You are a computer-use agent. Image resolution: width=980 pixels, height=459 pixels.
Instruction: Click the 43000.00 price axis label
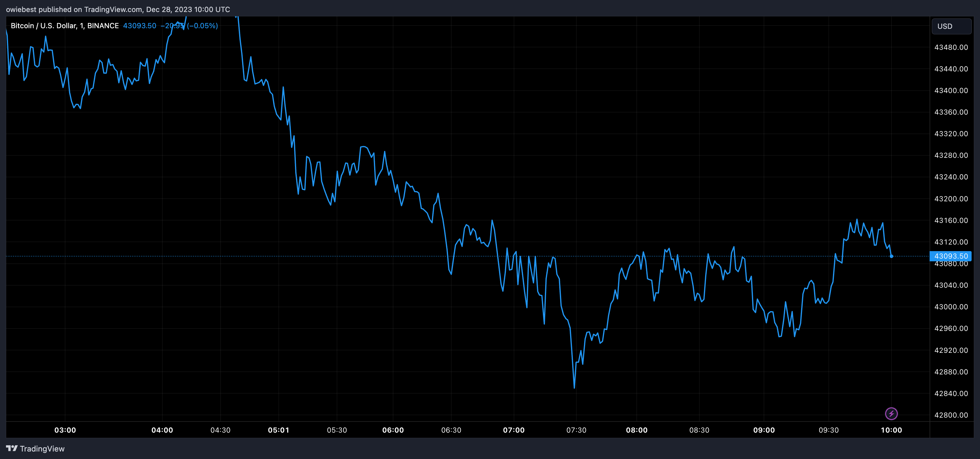(951, 307)
